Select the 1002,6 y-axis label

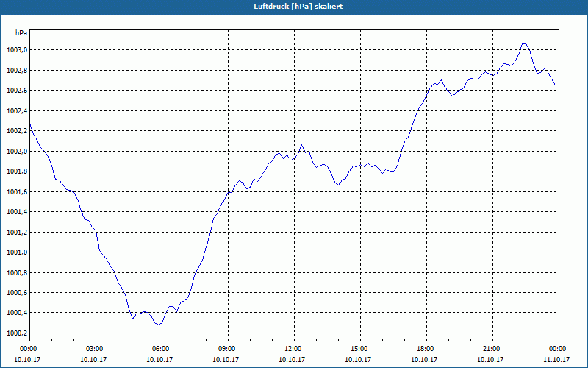[16, 91]
